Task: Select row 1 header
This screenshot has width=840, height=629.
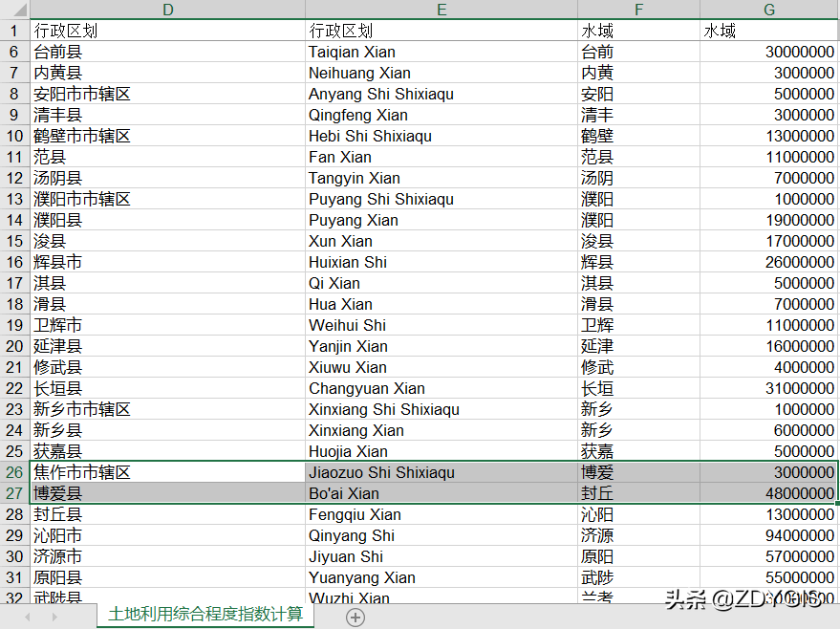Action: click(x=15, y=31)
